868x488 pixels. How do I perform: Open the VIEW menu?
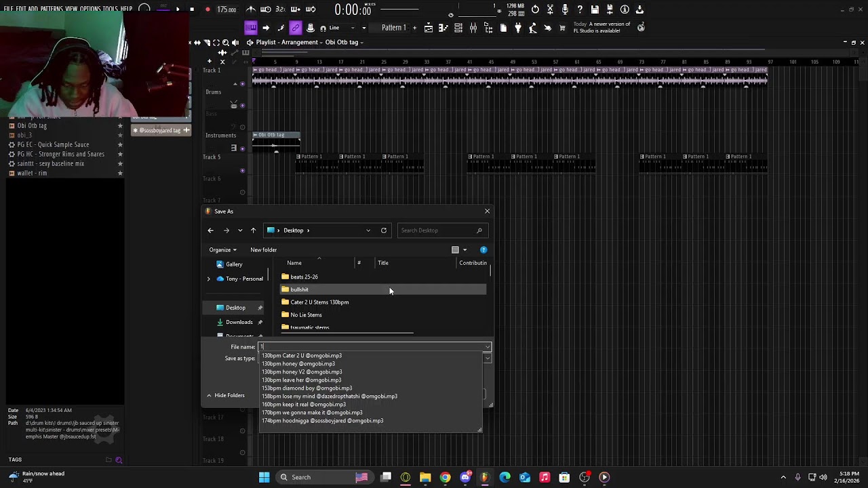pyautogui.click(x=71, y=9)
